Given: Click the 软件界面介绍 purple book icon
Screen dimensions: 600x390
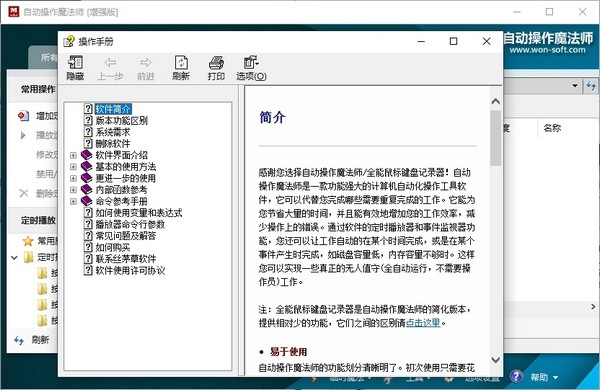Looking at the screenshot, I should (x=86, y=155).
